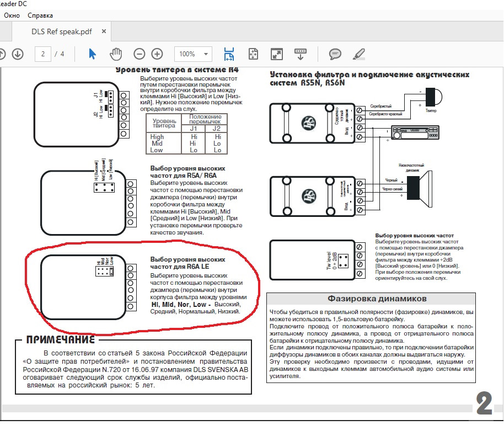Fit page width with scrolling icon

tap(229, 54)
